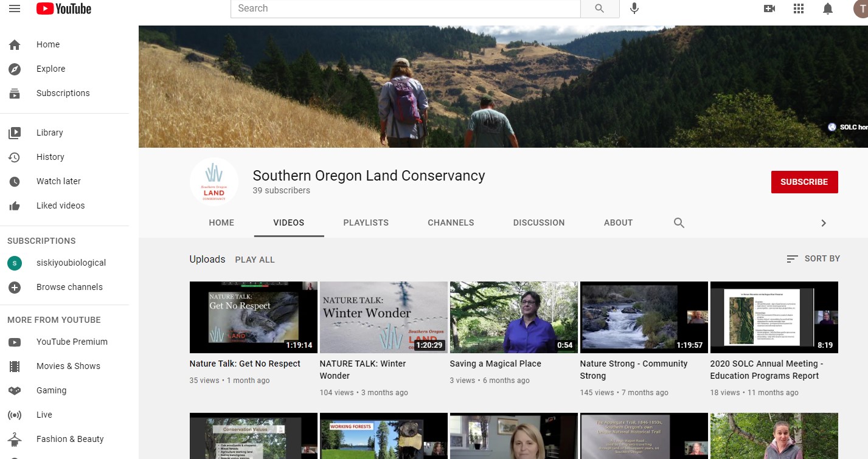Click the Watch later icon
The width and height of the screenshot is (868, 459).
[15, 181]
